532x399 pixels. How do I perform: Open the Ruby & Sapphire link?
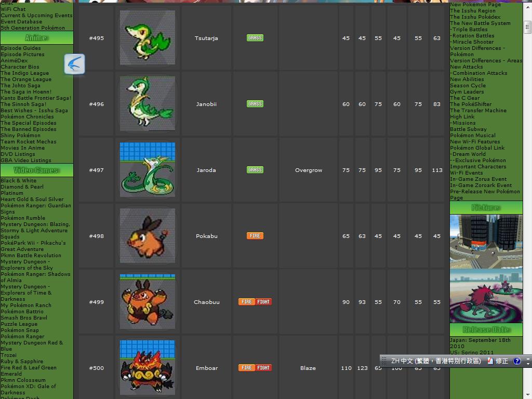pyautogui.click(x=22, y=362)
